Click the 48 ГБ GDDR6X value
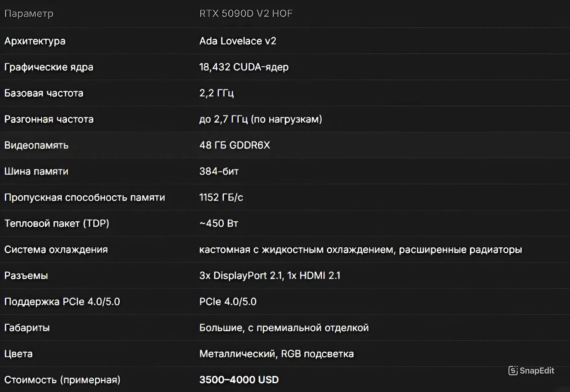 click(x=235, y=145)
